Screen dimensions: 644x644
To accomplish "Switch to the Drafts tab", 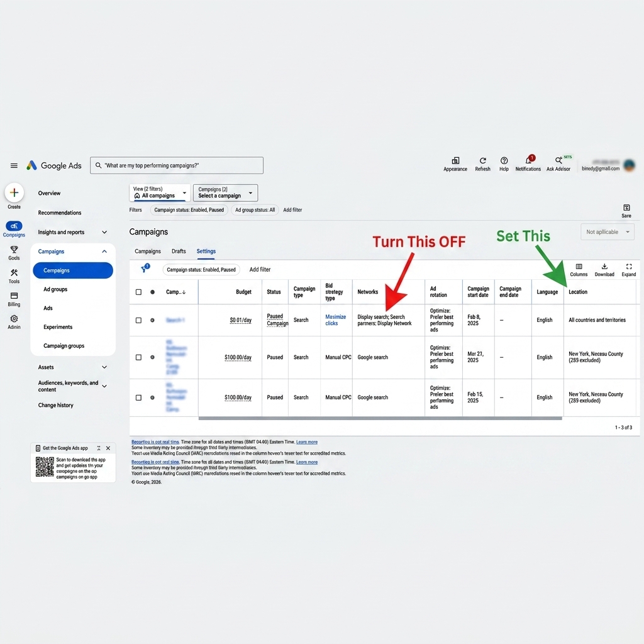I will coord(179,252).
